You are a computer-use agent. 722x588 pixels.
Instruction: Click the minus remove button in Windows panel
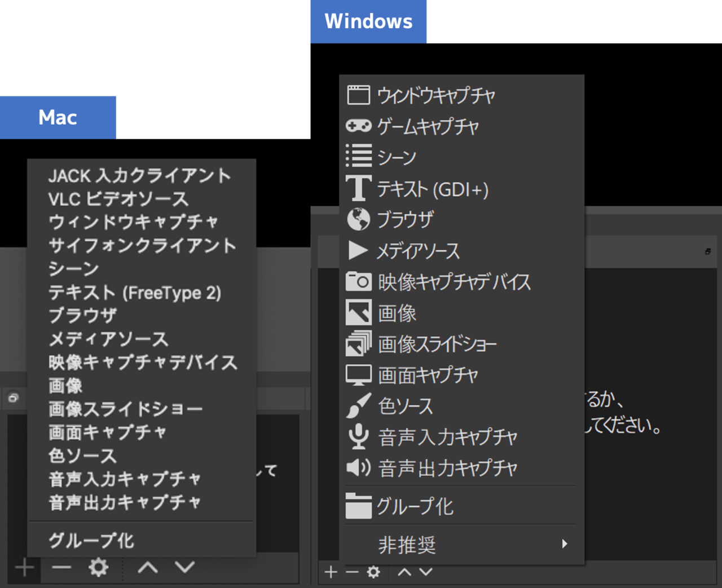pyautogui.click(x=352, y=572)
